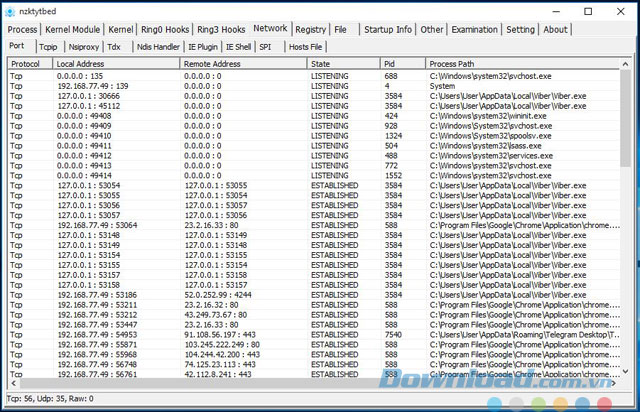The height and width of the screenshot is (412, 640).
Task: Open the Ndis Handler sub-tab
Action: 158,47
